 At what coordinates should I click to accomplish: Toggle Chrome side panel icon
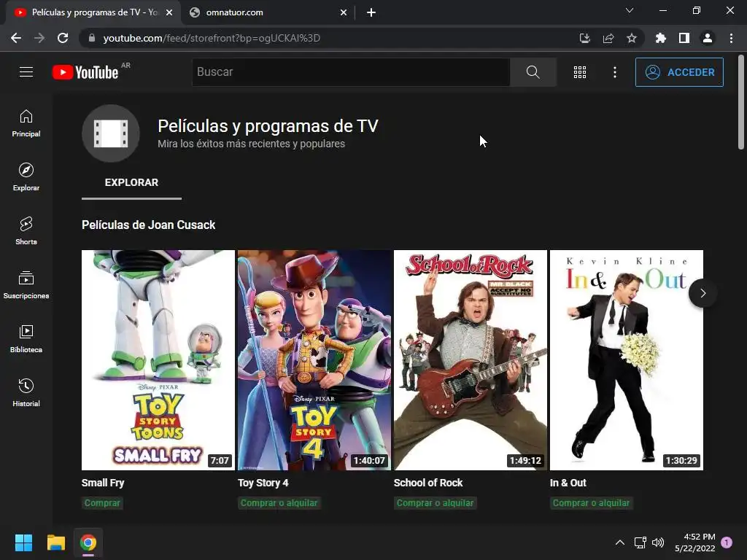click(684, 38)
